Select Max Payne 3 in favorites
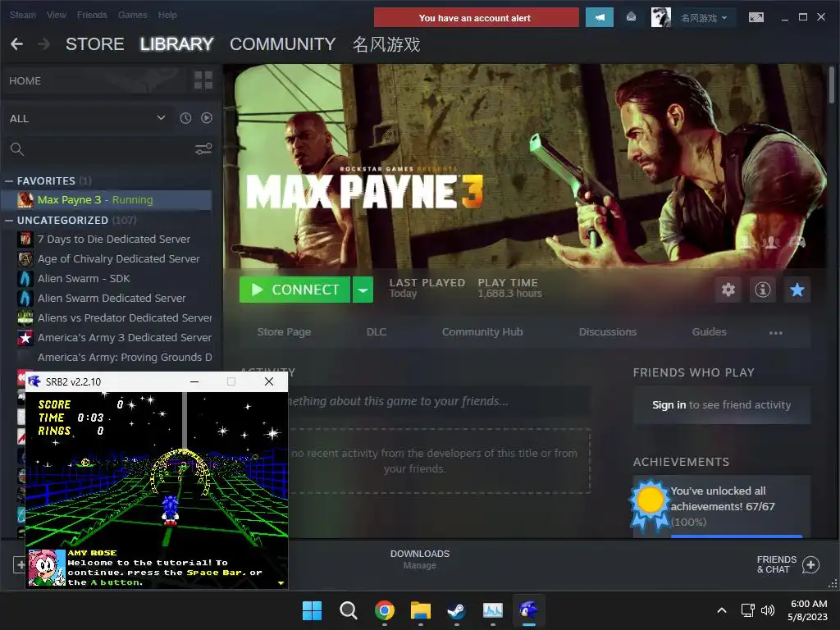 pyautogui.click(x=107, y=200)
